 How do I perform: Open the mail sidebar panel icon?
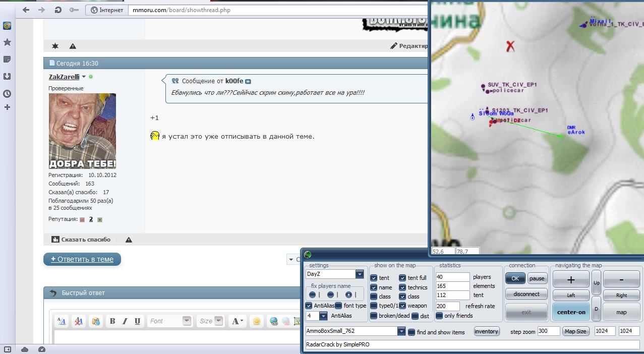click(x=7, y=26)
